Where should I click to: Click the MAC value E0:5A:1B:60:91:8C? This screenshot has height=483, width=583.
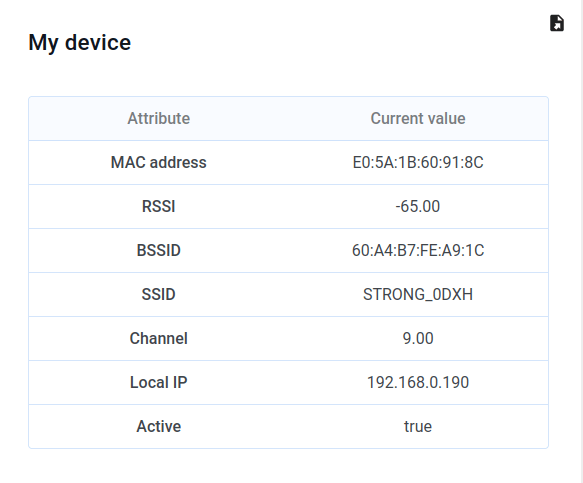tap(418, 162)
